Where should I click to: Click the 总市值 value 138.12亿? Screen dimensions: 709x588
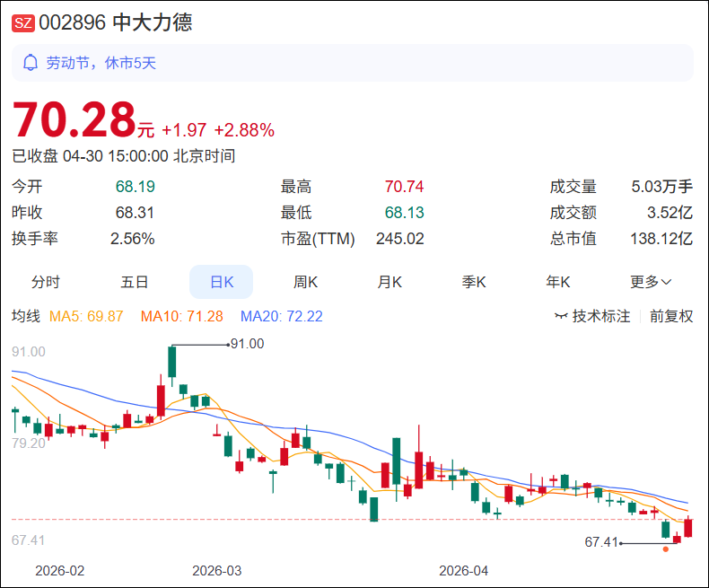pyautogui.click(x=661, y=239)
